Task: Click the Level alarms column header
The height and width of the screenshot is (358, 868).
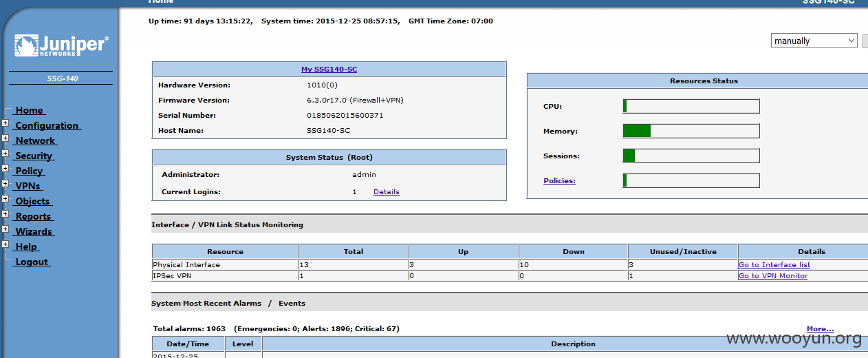Action: (243, 344)
